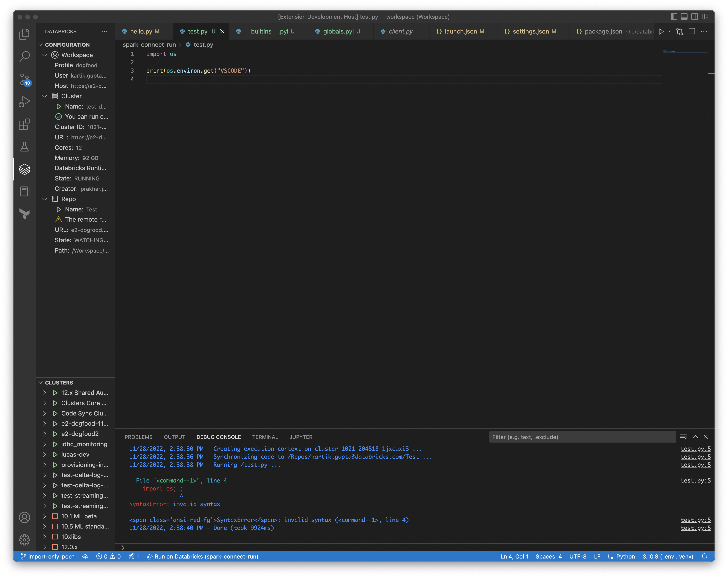Toggle the secondary sidebar layout button
Screen dimensions: 728x578
695,17
